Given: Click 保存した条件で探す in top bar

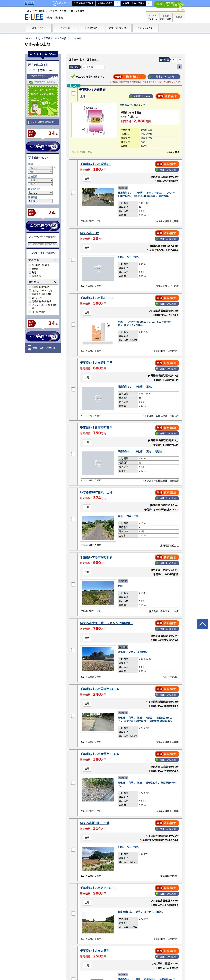Looking at the screenshot, I should click(133, 3).
